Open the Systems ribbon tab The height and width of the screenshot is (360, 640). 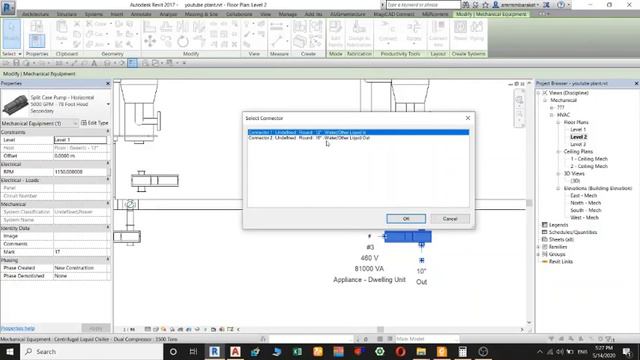point(94,14)
